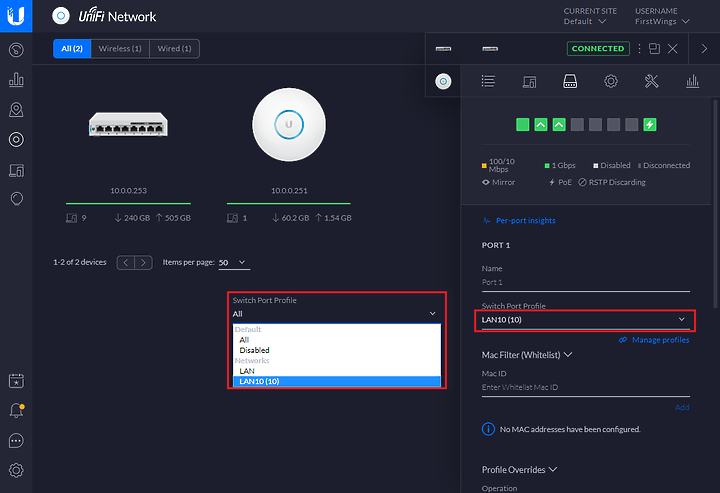Click the Mac ID input field

coord(585,388)
